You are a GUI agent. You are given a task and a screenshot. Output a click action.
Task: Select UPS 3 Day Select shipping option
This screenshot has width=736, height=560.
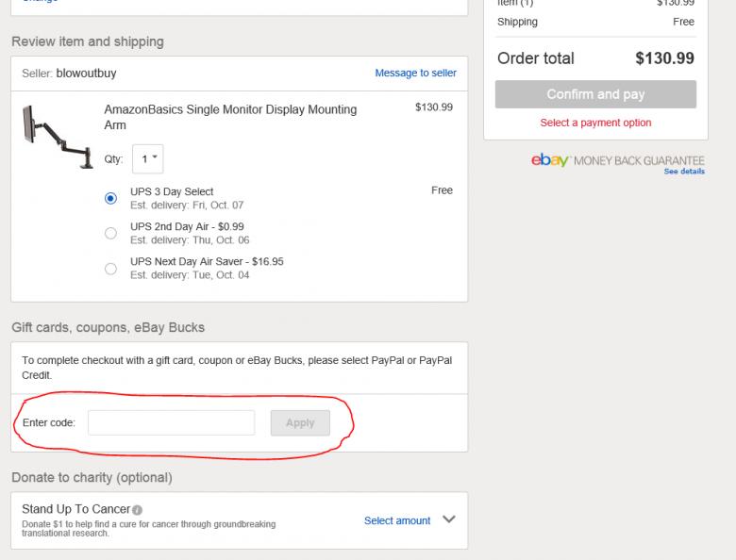[x=110, y=198]
